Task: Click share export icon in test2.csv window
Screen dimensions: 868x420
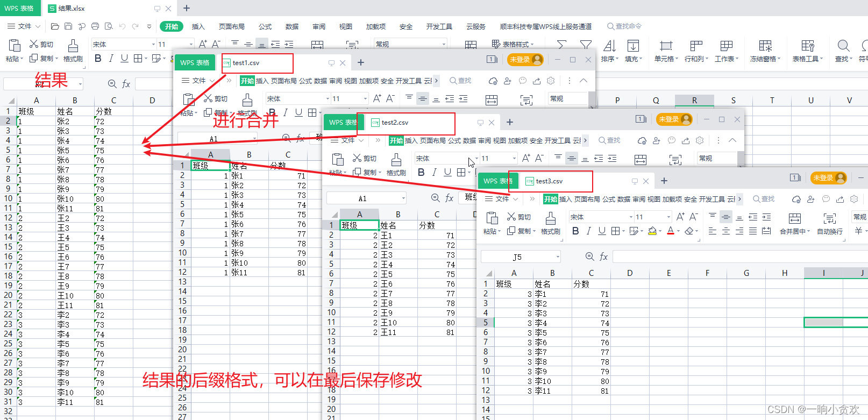Action: [x=686, y=140]
